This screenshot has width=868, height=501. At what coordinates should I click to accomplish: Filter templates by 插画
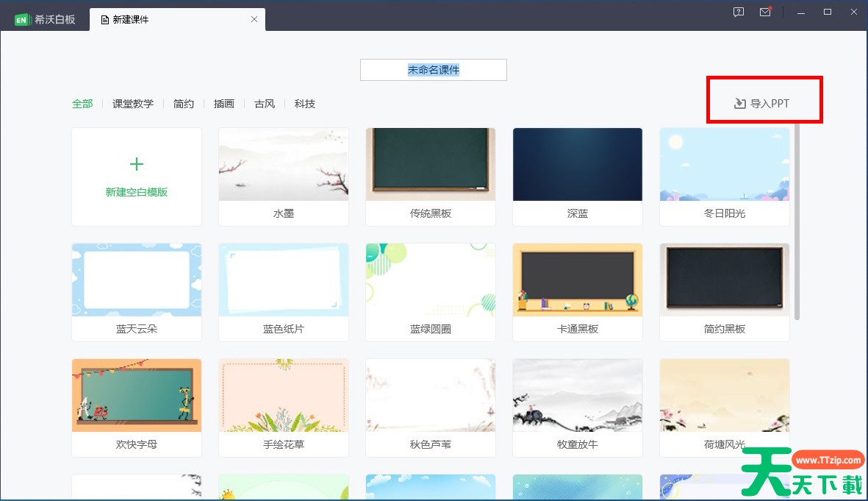point(224,104)
